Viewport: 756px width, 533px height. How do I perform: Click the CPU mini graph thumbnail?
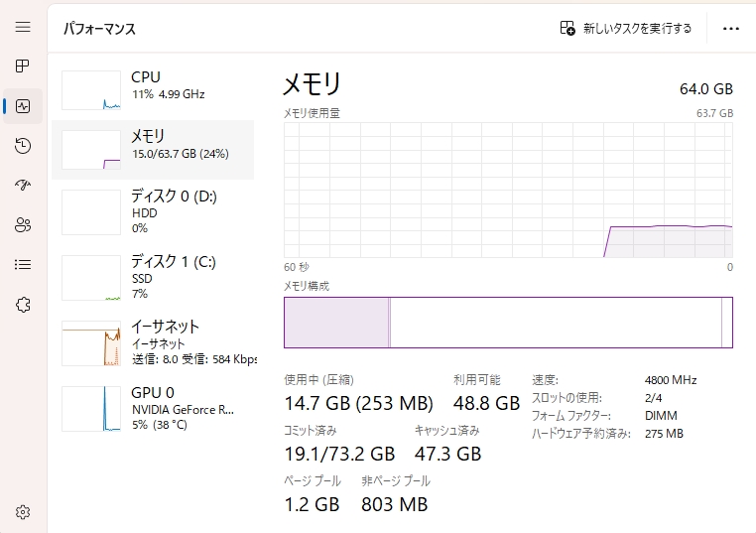(91, 90)
